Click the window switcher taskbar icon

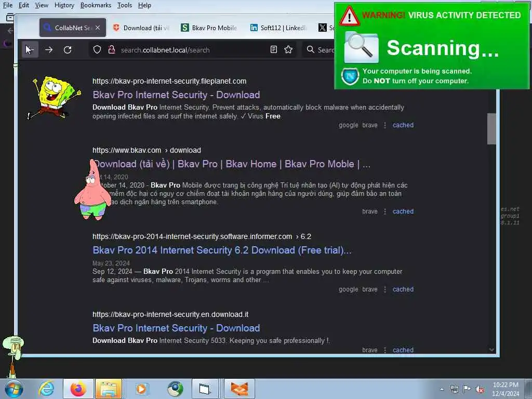coord(205,389)
